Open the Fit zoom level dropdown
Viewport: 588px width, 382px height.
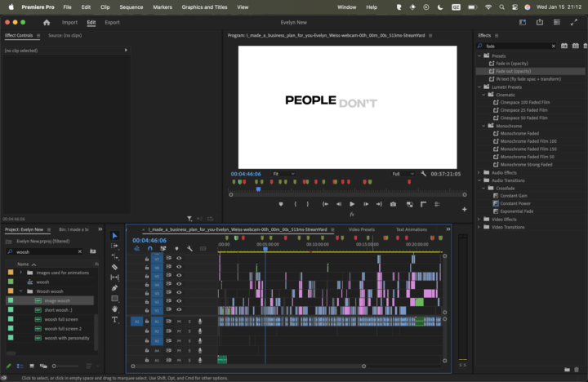(284, 174)
